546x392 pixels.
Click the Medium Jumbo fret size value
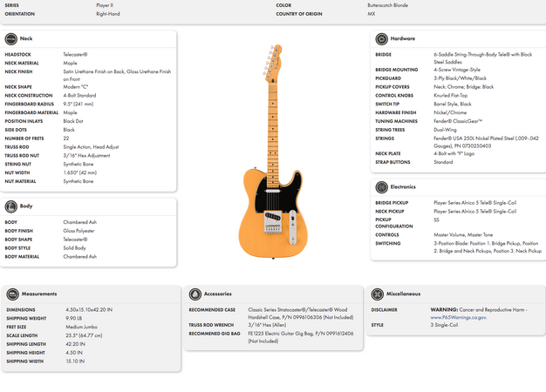pyautogui.click(x=81, y=327)
